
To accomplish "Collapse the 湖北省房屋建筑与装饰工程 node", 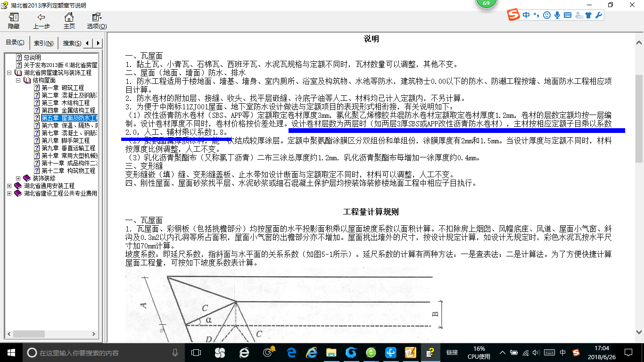I will (9, 73).
